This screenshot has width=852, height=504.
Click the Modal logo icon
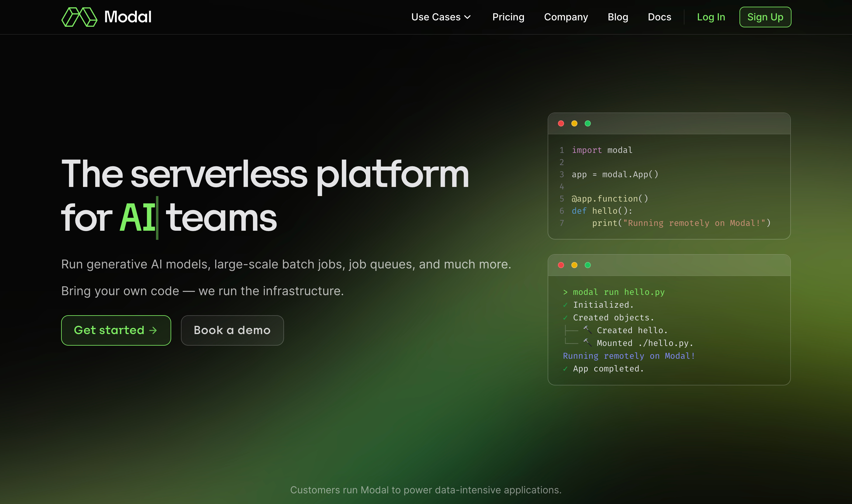pos(79,17)
